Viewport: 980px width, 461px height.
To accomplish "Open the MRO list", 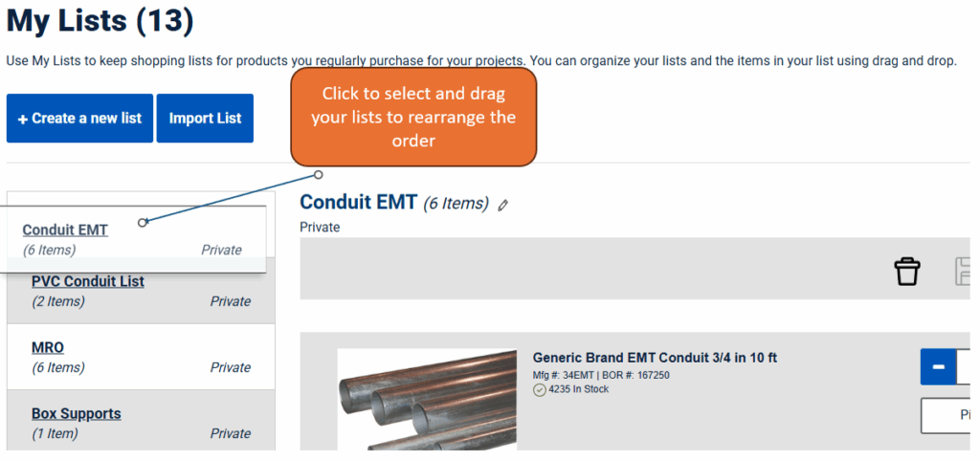I will (48, 347).
